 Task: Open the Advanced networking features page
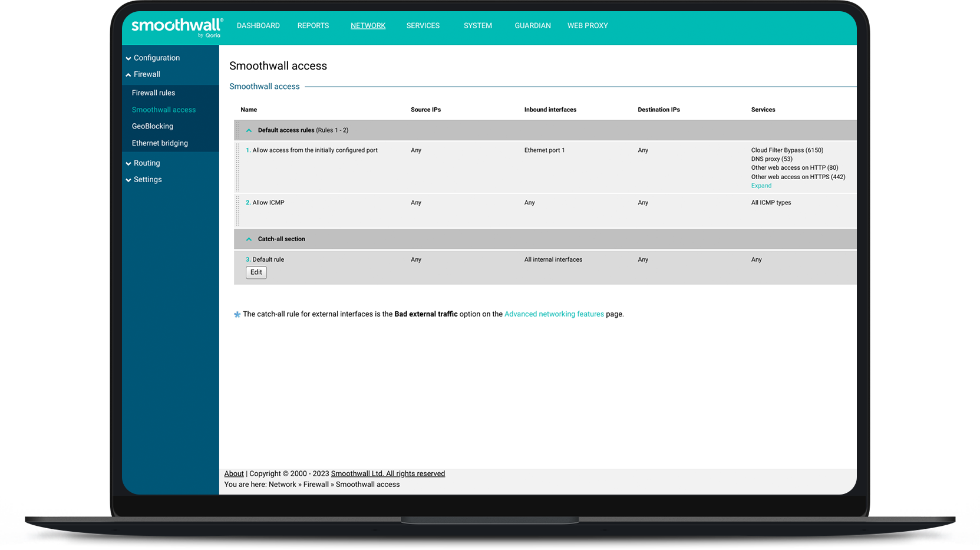pos(553,314)
